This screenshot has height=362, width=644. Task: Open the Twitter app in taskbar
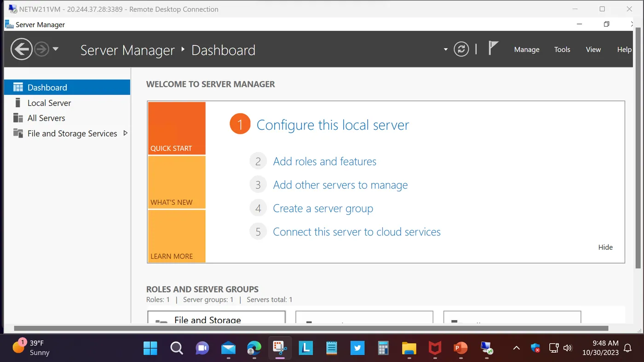357,348
